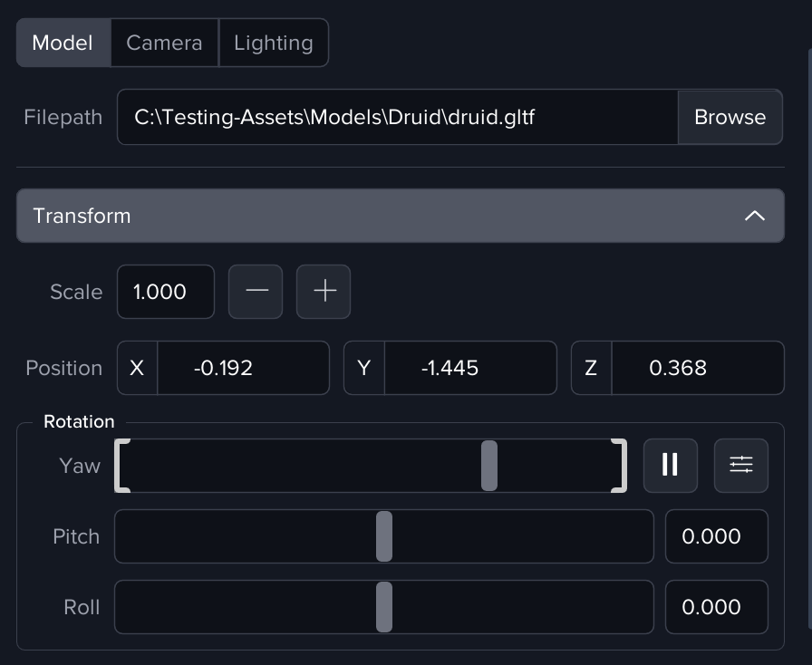Edit the Position Z value field

click(696, 368)
